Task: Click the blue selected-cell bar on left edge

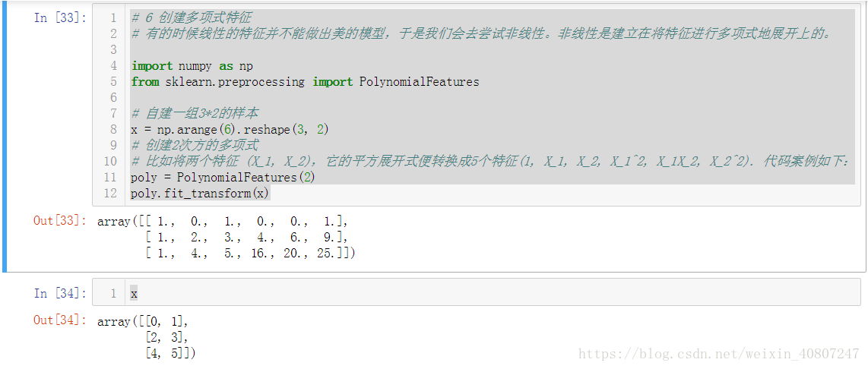Action: click(5, 137)
